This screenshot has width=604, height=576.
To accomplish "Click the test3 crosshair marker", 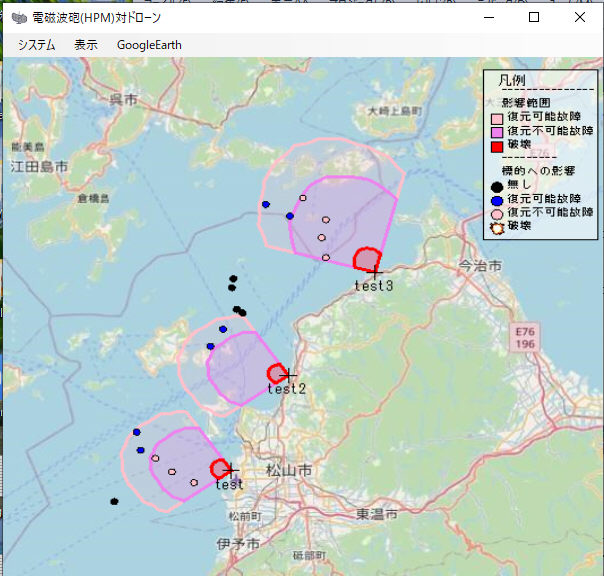I will coord(376,270).
